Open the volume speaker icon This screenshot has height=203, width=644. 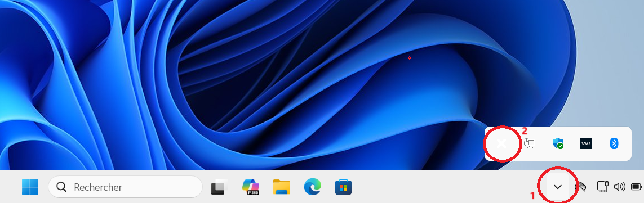click(x=619, y=187)
